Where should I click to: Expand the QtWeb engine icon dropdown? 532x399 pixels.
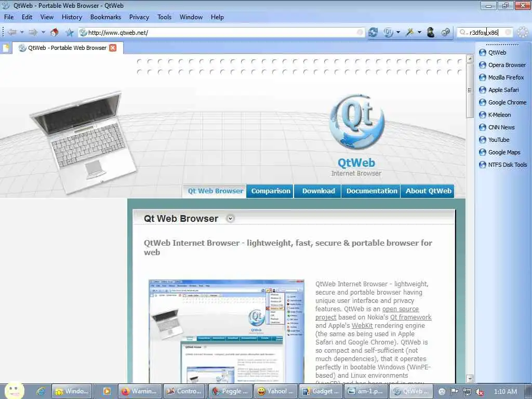click(398, 33)
